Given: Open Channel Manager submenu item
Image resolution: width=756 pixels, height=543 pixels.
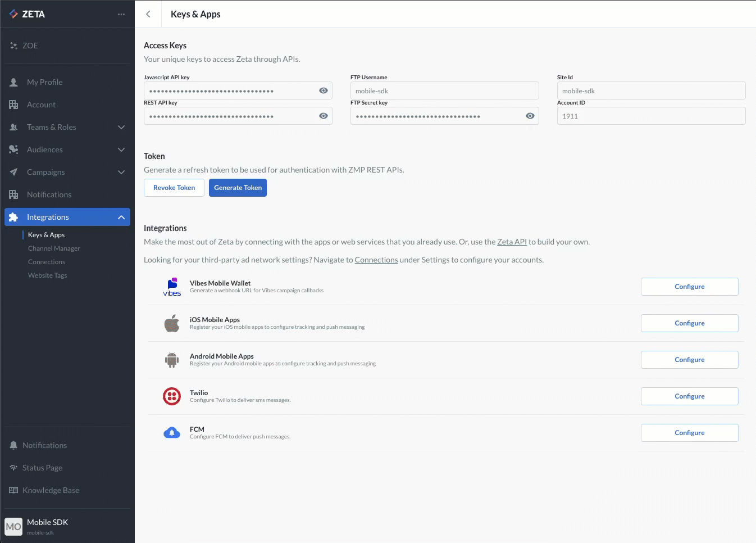Looking at the screenshot, I should click(x=54, y=248).
